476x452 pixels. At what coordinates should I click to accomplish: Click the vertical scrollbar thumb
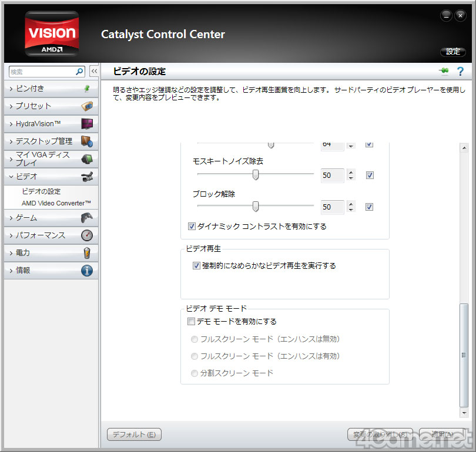(x=464, y=355)
